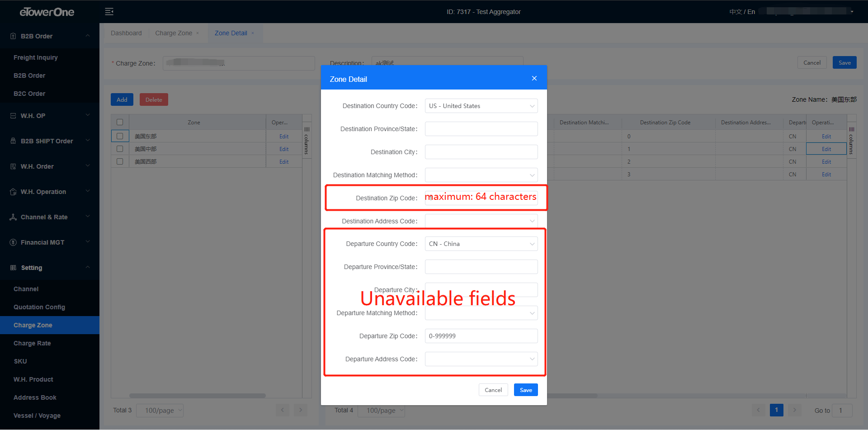Edit detail row with zip code 3
The width and height of the screenshot is (868, 430).
[x=826, y=174]
